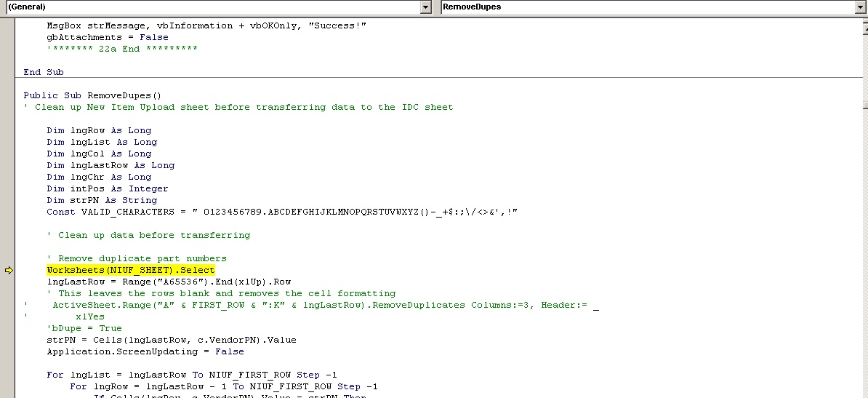The width and height of the screenshot is (868, 398).
Task: Place cursor in Dim strPN As String
Action: pyautogui.click(x=102, y=200)
